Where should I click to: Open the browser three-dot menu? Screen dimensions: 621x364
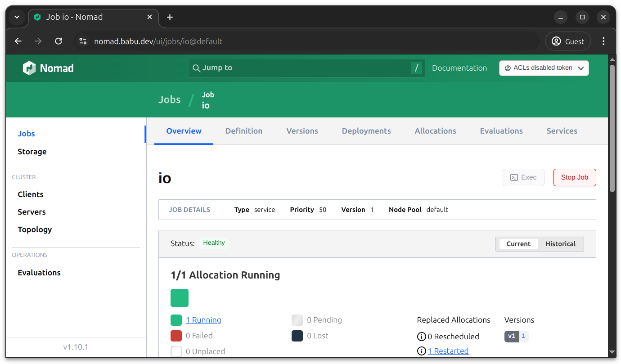click(x=604, y=41)
